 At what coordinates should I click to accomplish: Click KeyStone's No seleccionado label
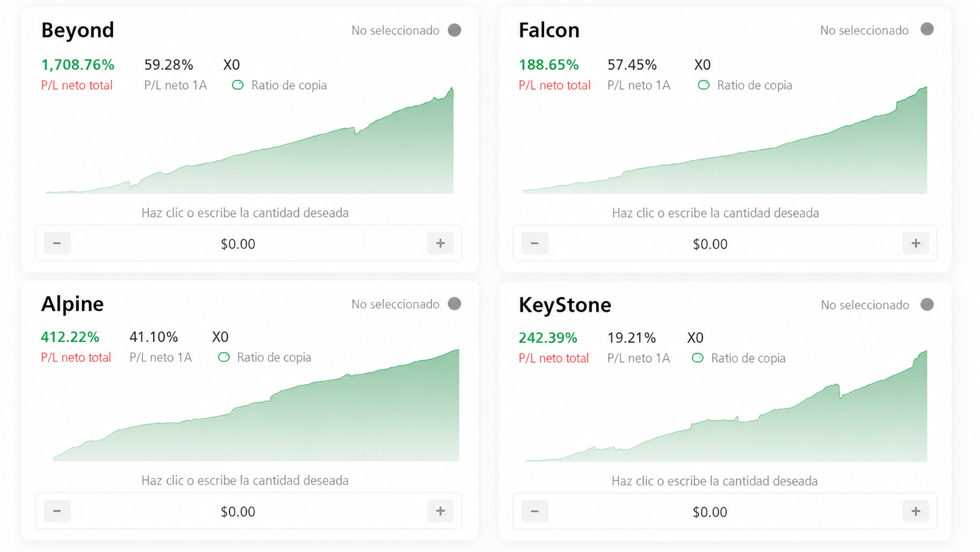click(865, 305)
